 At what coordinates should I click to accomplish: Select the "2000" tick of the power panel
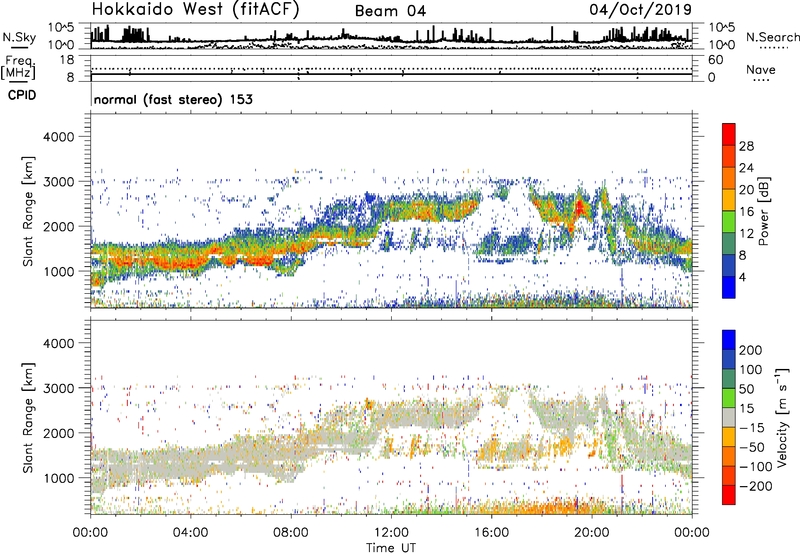pos(58,226)
